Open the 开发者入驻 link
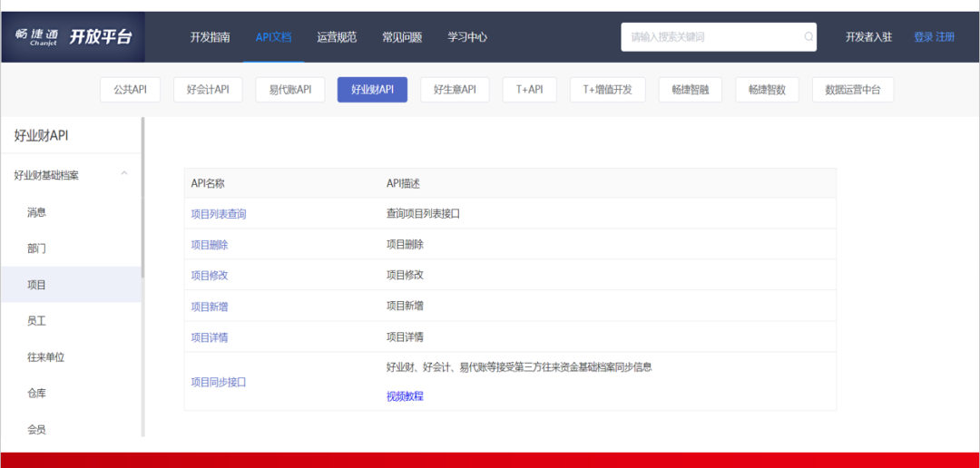Viewport: 980px width, 468px height. click(x=868, y=37)
